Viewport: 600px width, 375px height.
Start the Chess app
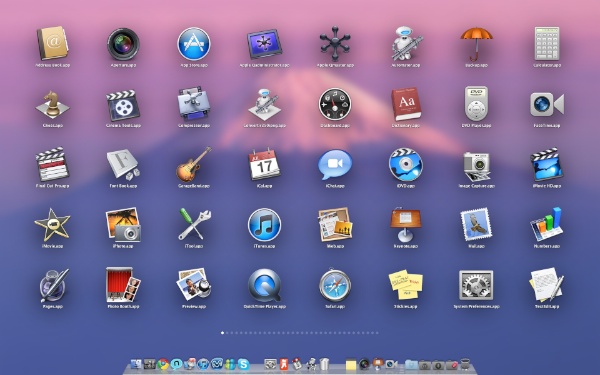pyautogui.click(x=52, y=104)
